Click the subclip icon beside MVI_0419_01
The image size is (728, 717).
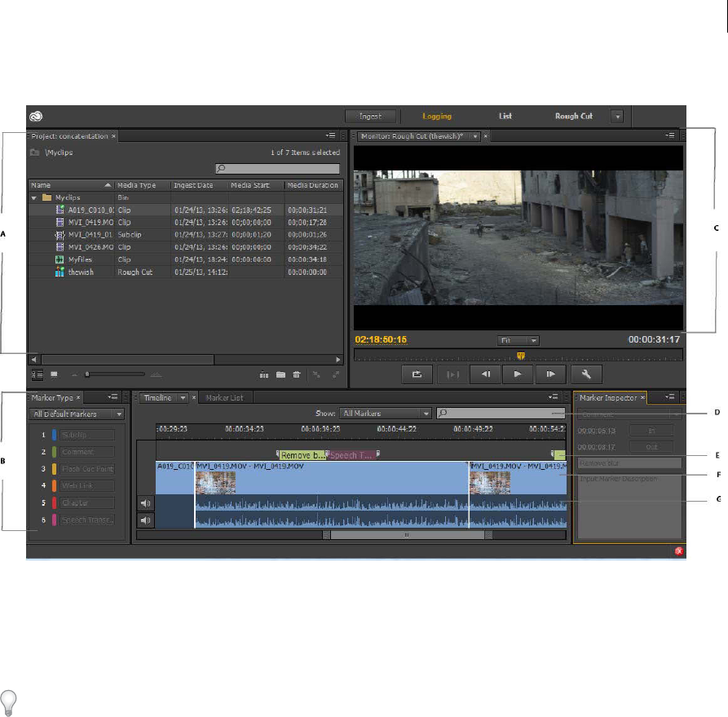[x=60, y=235]
